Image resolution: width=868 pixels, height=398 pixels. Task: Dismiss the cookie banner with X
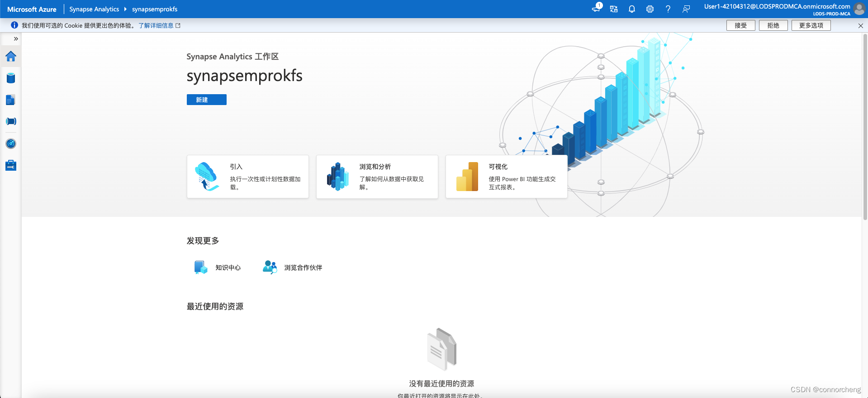point(861,26)
